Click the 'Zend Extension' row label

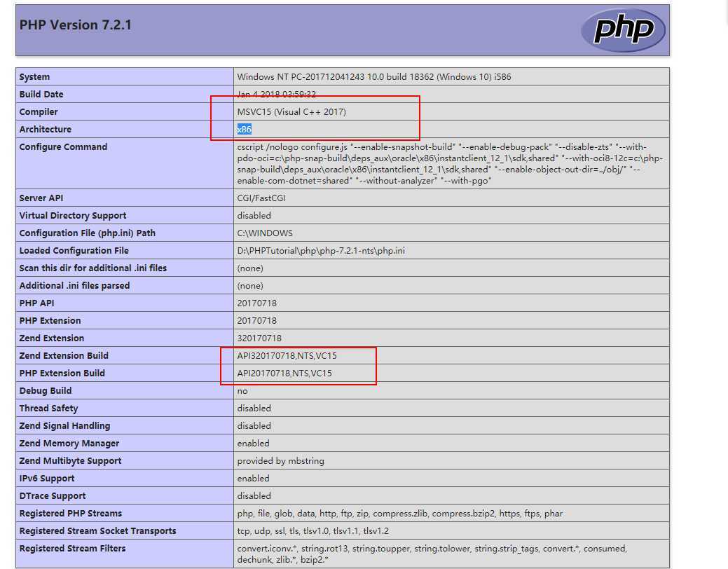(x=52, y=338)
